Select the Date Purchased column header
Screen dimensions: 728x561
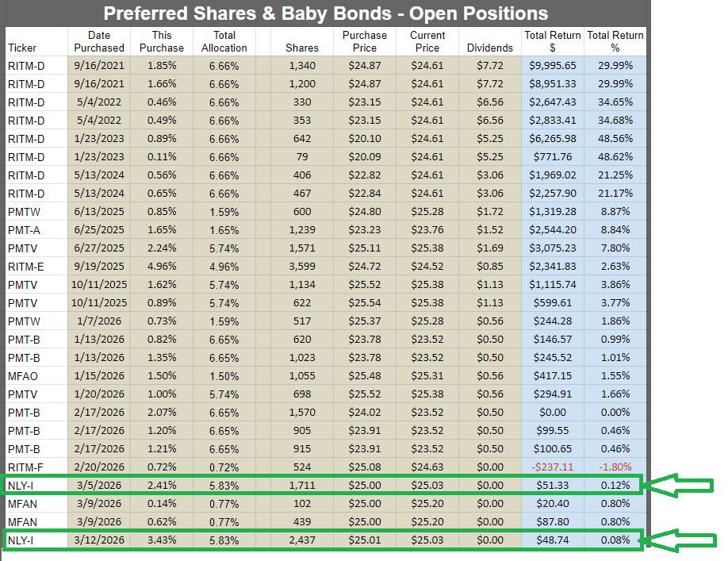click(99, 41)
